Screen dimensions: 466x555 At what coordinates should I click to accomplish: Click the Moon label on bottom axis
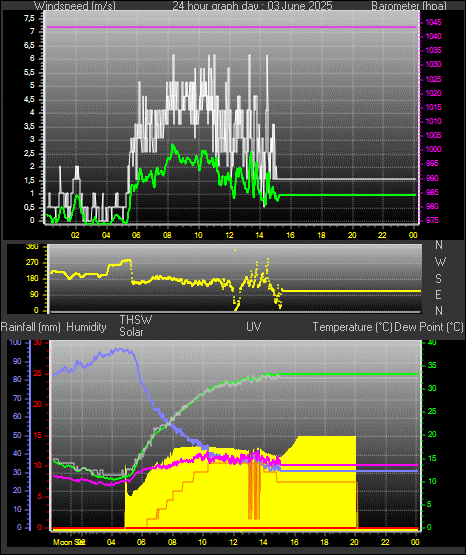60,542
